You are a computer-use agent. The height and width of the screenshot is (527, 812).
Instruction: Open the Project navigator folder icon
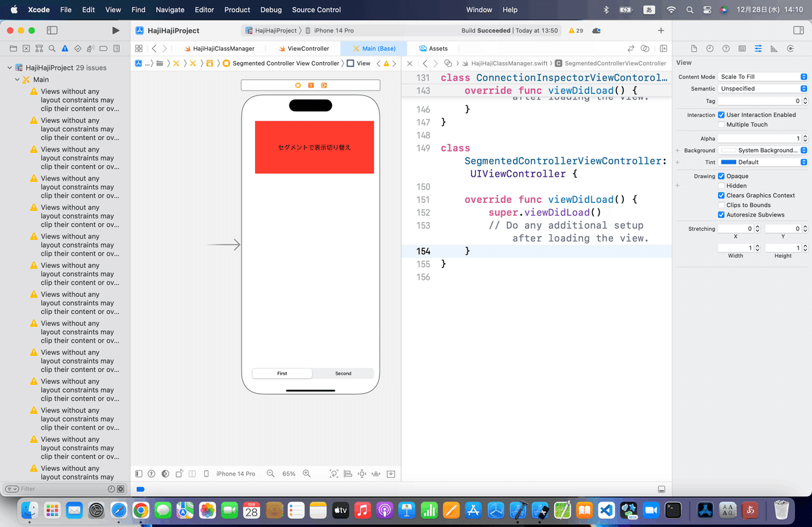13,49
